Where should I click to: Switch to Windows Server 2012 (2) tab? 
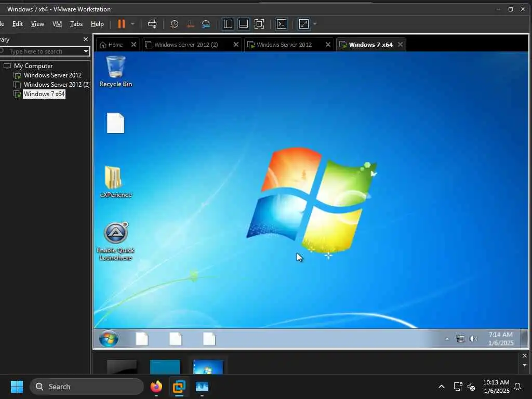(187, 45)
